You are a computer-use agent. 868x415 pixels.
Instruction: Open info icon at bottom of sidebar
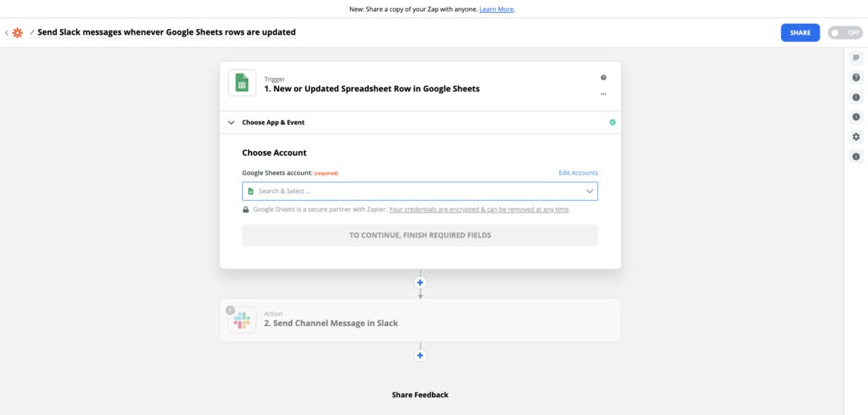(856, 156)
